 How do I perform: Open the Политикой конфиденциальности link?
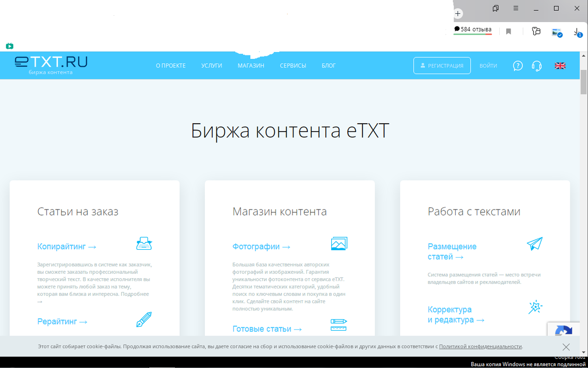[x=481, y=346]
